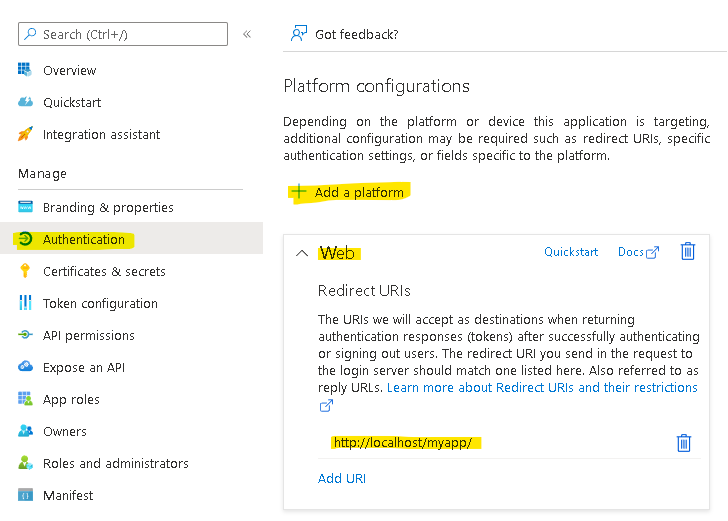Click the Expose an API cloud icon
728x521 pixels.
25,367
